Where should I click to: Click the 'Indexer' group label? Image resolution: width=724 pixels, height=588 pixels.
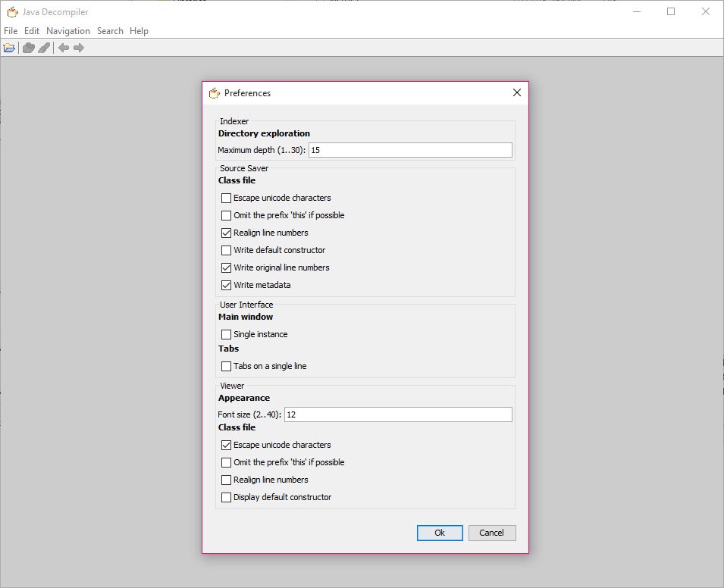click(x=234, y=121)
